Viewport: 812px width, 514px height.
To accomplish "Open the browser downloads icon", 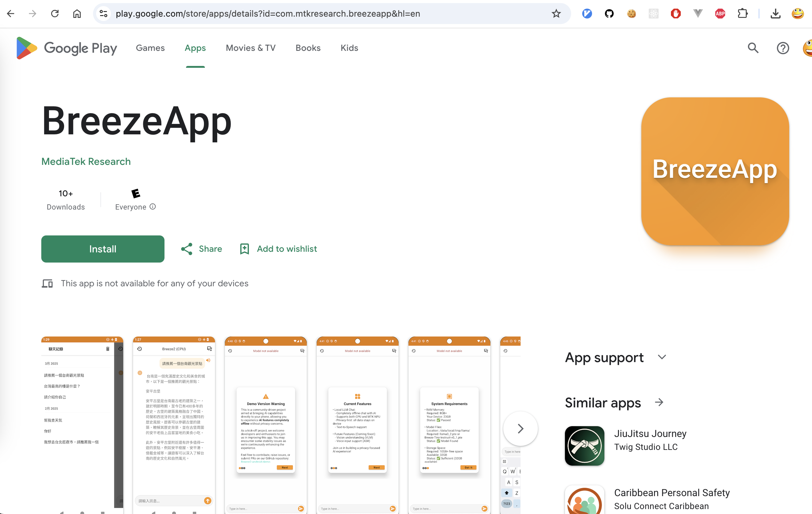I will click(x=775, y=14).
